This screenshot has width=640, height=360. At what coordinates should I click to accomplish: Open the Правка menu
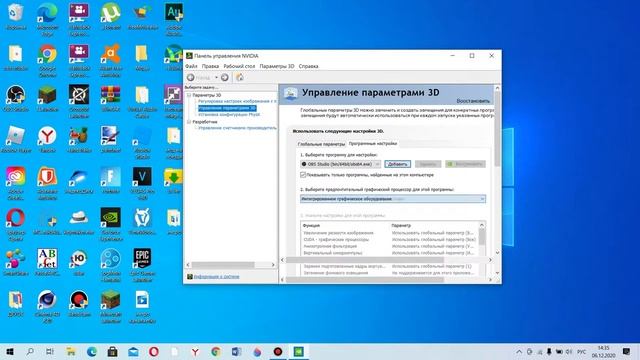click(x=210, y=66)
